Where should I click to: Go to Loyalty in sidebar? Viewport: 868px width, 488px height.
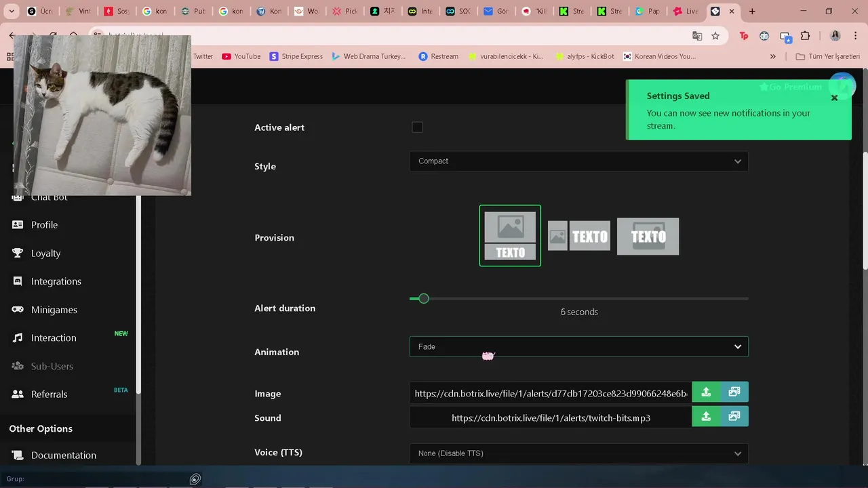pyautogui.click(x=46, y=253)
